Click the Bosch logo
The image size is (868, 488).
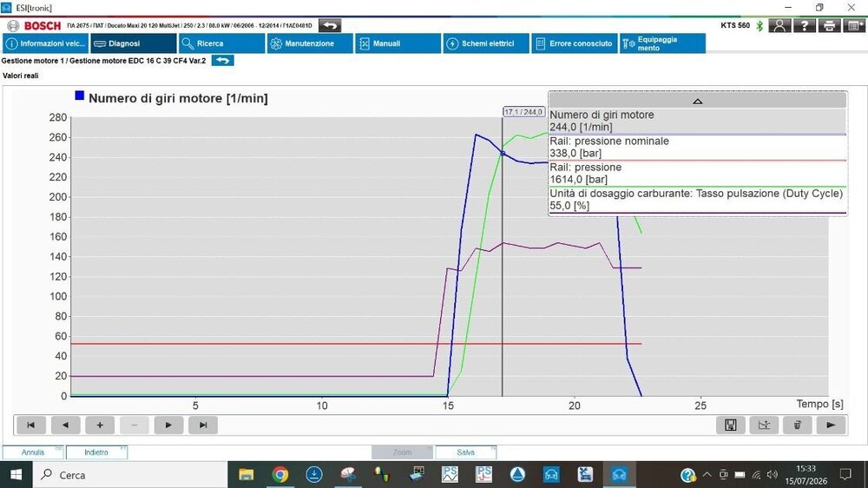coord(35,26)
